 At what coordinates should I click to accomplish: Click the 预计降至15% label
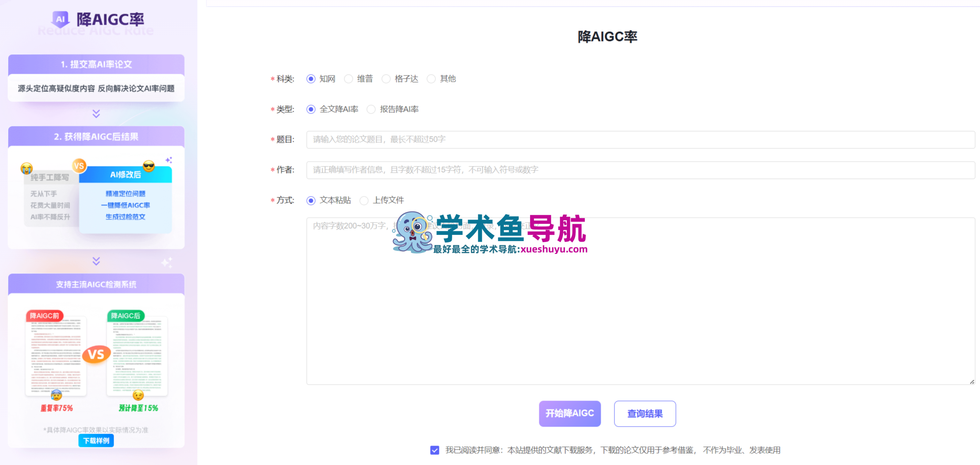tap(138, 408)
